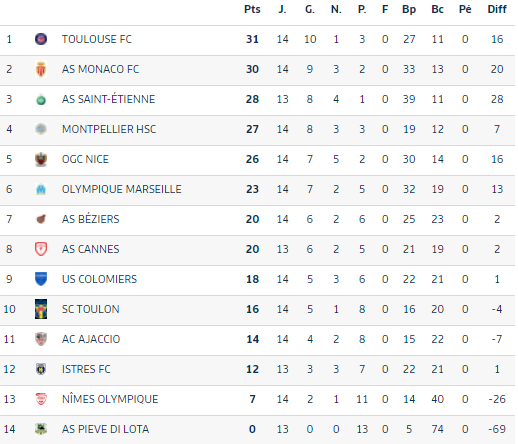Viewport: 518px width, 444px height.
Task: Open the AS Béziers team name
Action: click(91, 219)
